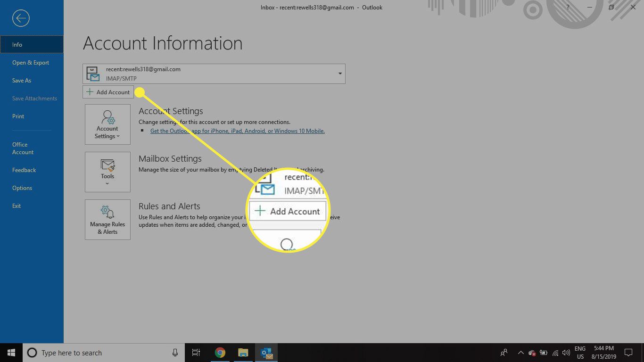This screenshot has height=362, width=644.
Task: Select the Outlook taskbar icon
Action: point(266,353)
